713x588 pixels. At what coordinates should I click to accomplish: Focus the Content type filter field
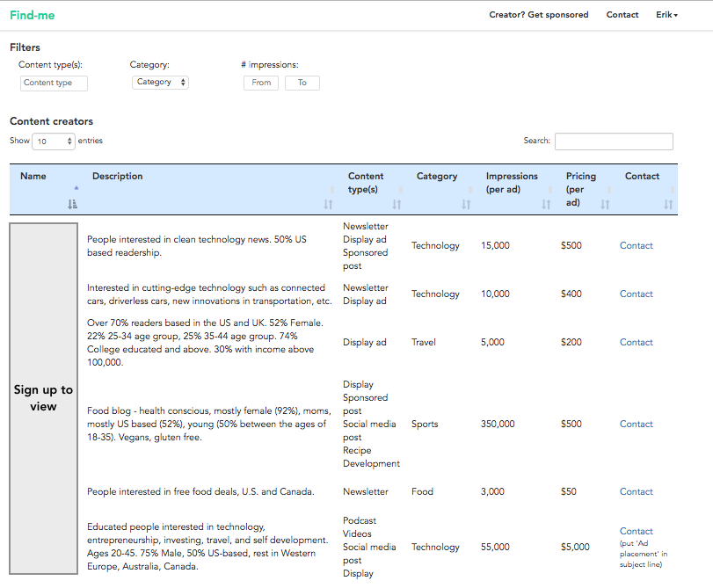click(x=54, y=83)
